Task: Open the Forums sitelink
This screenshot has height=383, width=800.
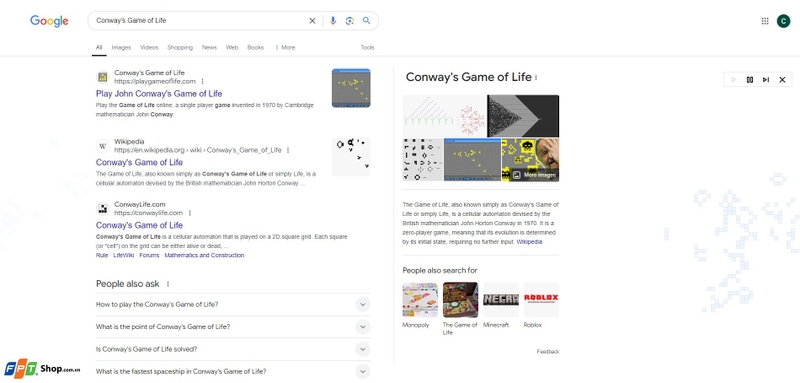Action: point(149,256)
